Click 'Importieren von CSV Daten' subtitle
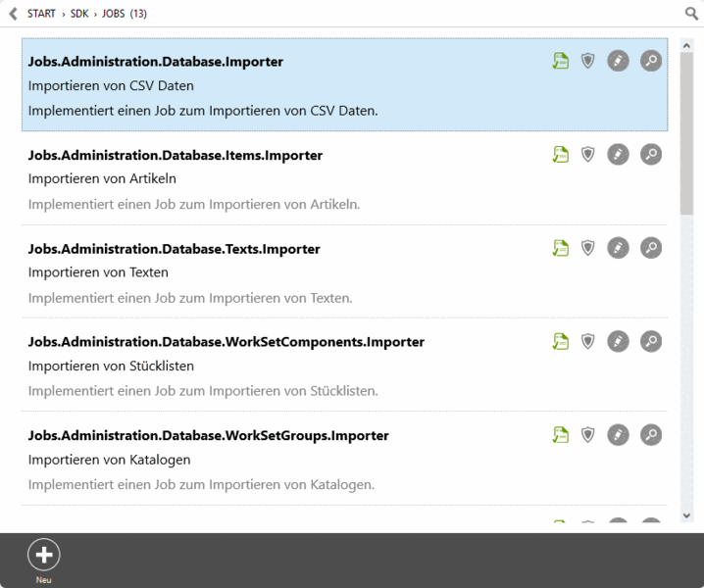The height and width of the screenshot is (588, 704). pos(111,85)
